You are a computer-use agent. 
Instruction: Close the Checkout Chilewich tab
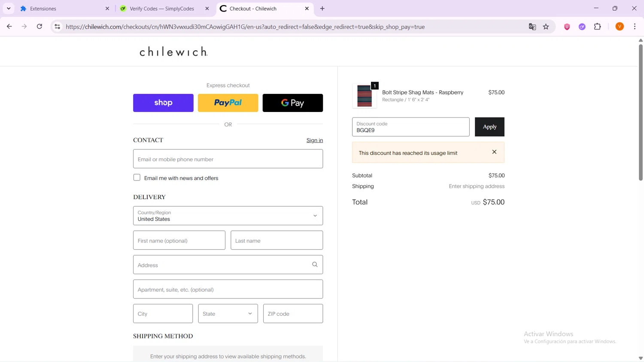(x=307, y=9)
